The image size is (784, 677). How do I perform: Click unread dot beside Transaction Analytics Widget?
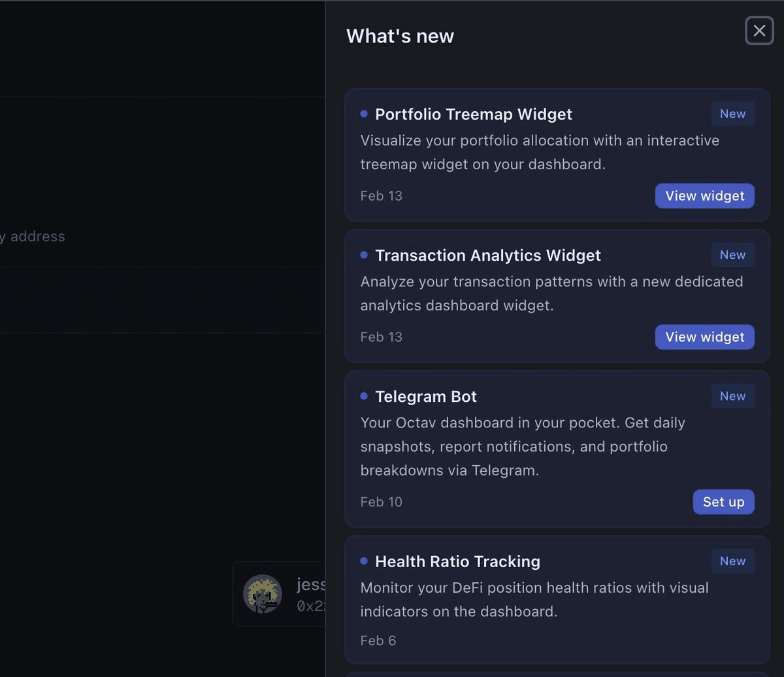[364, 255]
